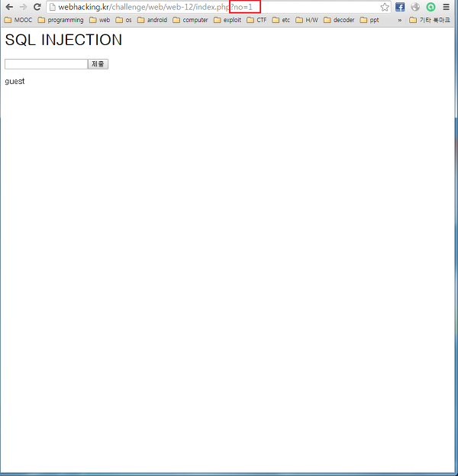The image size is (458, 476).
Task: Click the green circular extension icon
Action: click(431, 7)
